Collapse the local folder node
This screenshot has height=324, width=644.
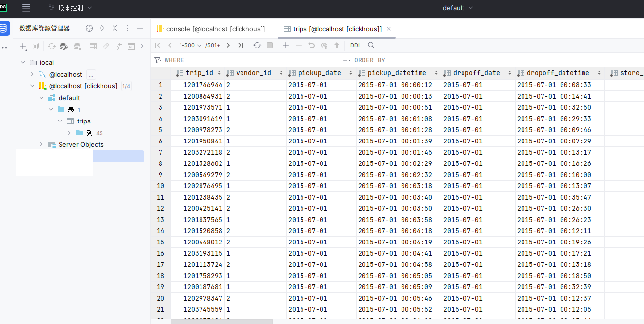tap(23, 62)
